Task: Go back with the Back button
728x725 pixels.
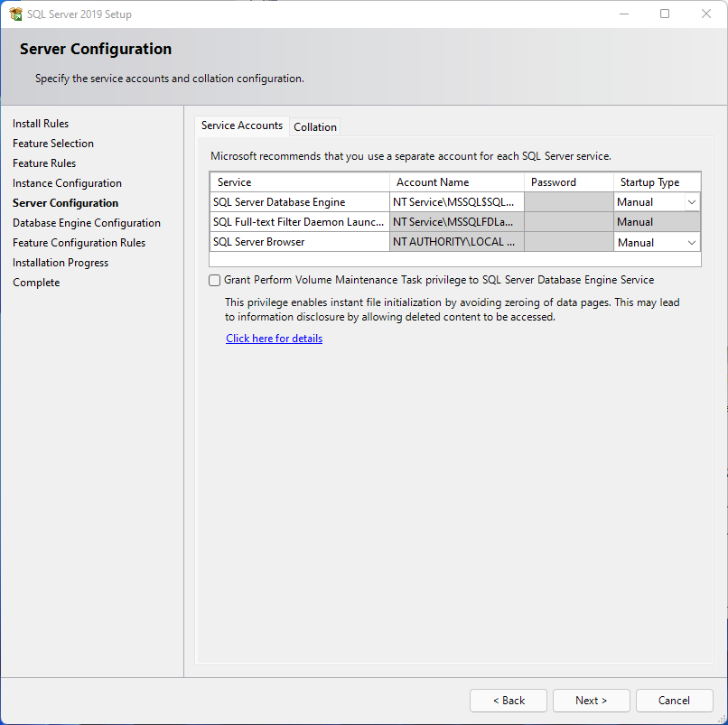Action: point(509,701)
